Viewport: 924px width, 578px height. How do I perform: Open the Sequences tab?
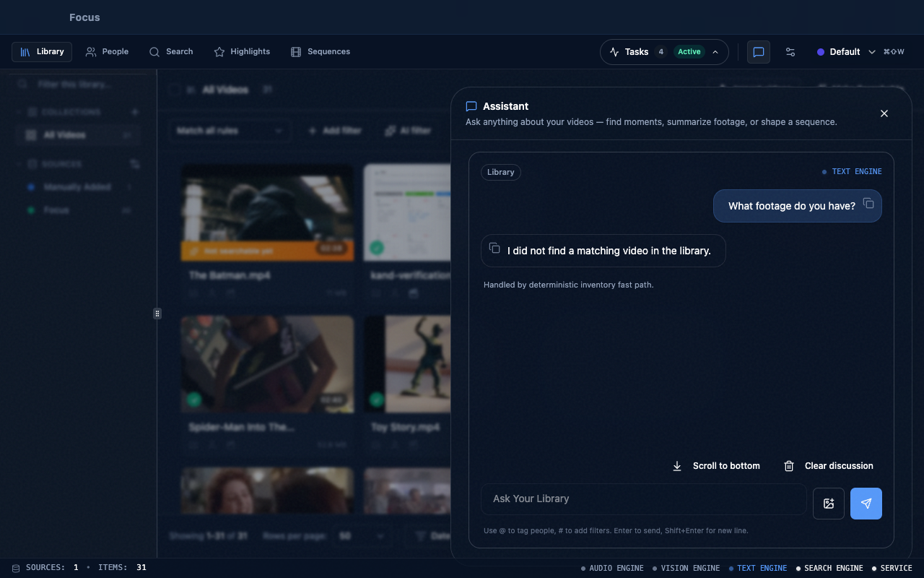tap(321, 52)
